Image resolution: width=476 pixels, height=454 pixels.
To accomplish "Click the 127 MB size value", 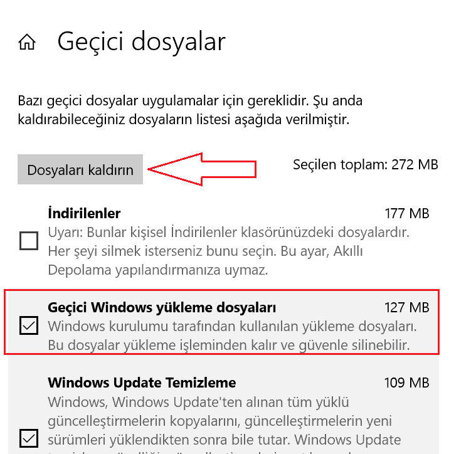I will click(x=407, y=308).
